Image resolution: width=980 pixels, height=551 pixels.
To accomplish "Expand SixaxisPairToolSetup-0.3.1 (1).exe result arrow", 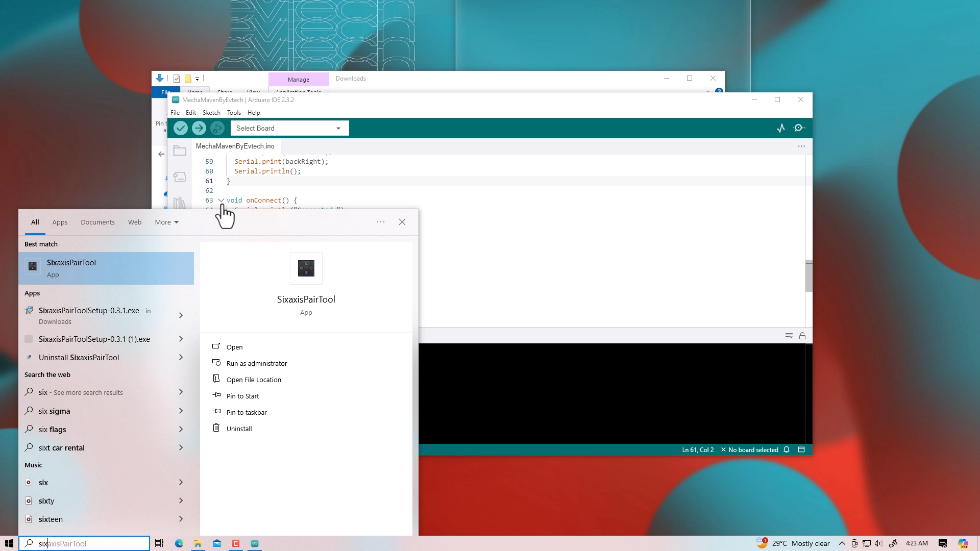I will (181, 339).
